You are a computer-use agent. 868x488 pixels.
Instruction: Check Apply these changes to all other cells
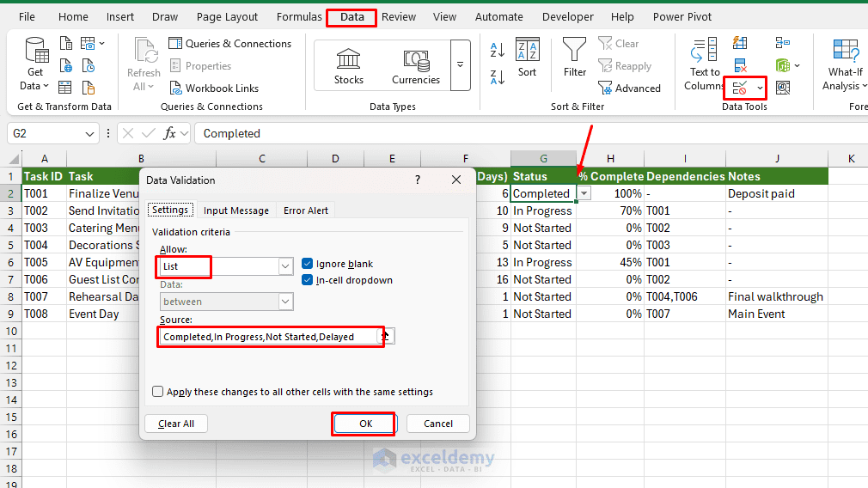tap(158, 391)
